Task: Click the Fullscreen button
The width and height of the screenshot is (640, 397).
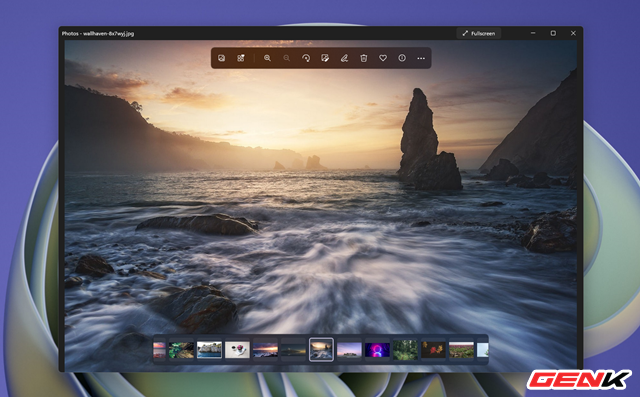Action: [x=479, y=33]
